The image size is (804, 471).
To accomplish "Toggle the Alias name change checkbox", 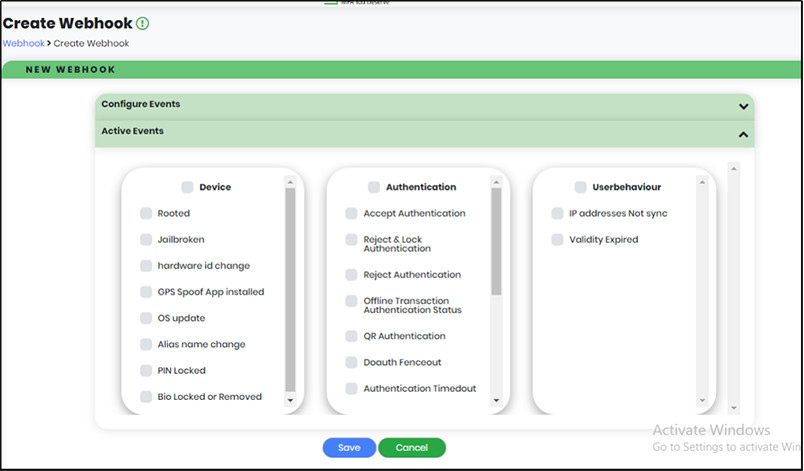I will pyautogui.click(x=146, y=344).
